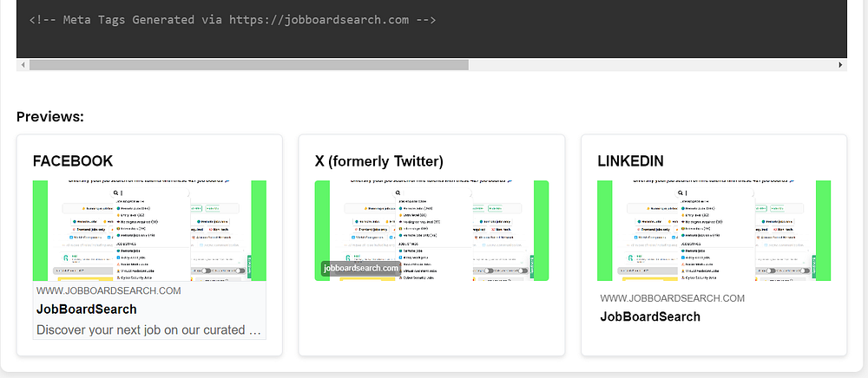Click the LINKEDIN card heading

point(630,161)
